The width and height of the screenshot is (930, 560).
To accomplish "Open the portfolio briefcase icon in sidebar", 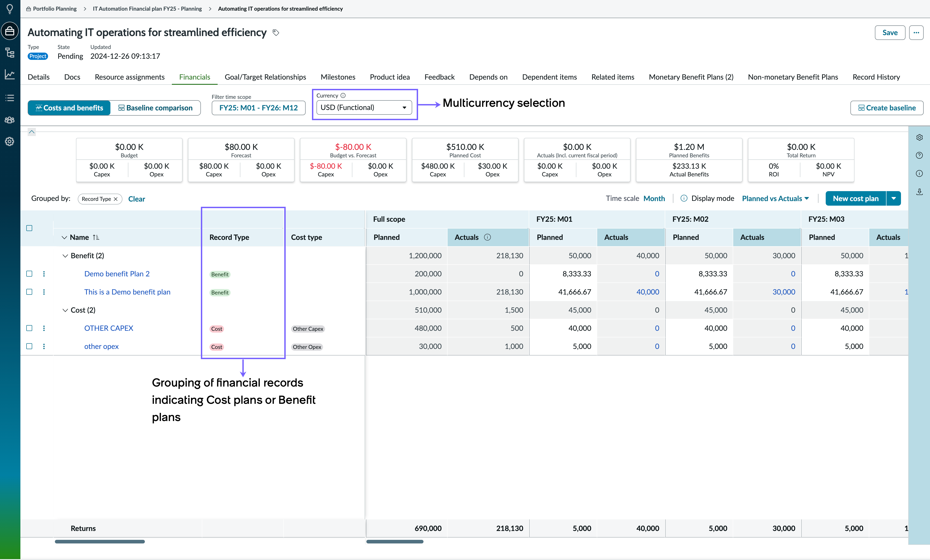I will point(10,31).
